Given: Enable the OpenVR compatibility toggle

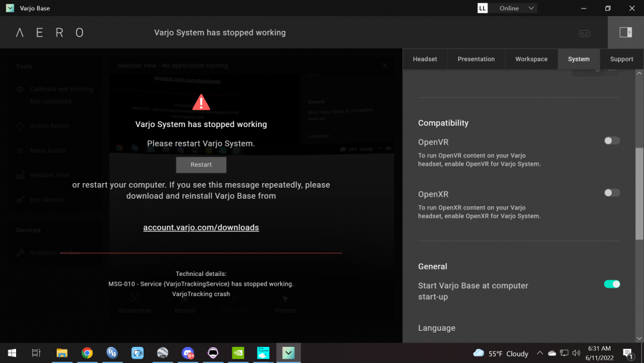Looking at the screenshot, I should [612, 141].
